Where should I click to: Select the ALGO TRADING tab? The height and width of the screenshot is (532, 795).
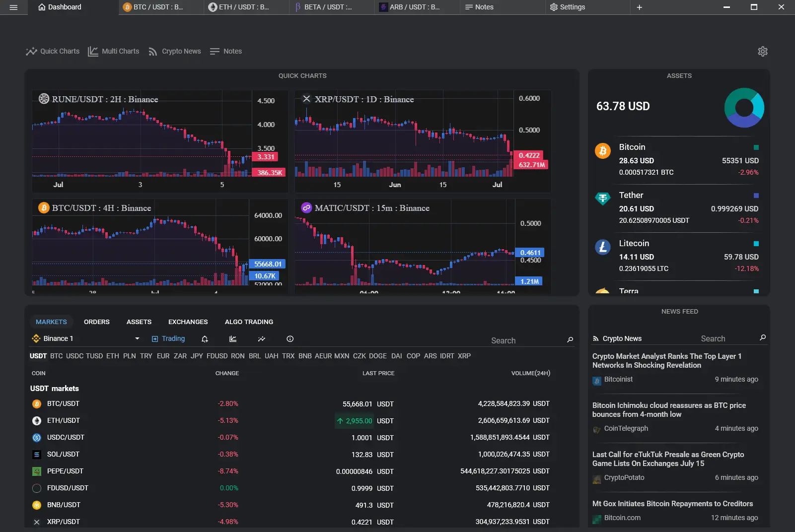[x=249, y=322]
